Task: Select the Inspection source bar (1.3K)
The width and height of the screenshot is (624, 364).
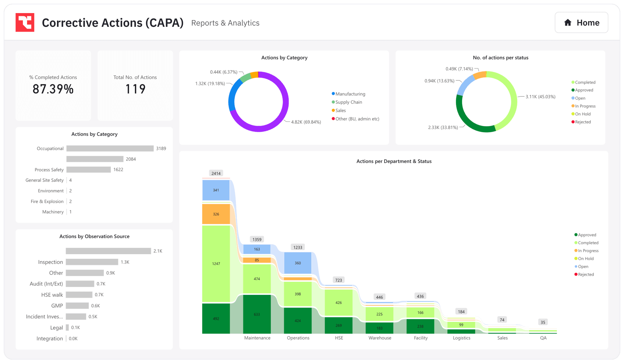Action: [x=92, y=262]
